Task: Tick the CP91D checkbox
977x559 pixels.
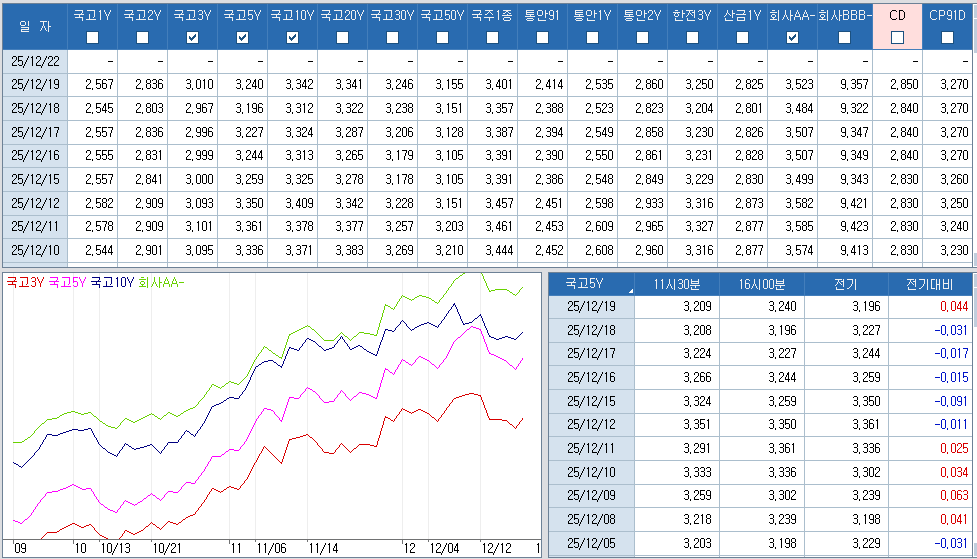Action: coord(947,38)
